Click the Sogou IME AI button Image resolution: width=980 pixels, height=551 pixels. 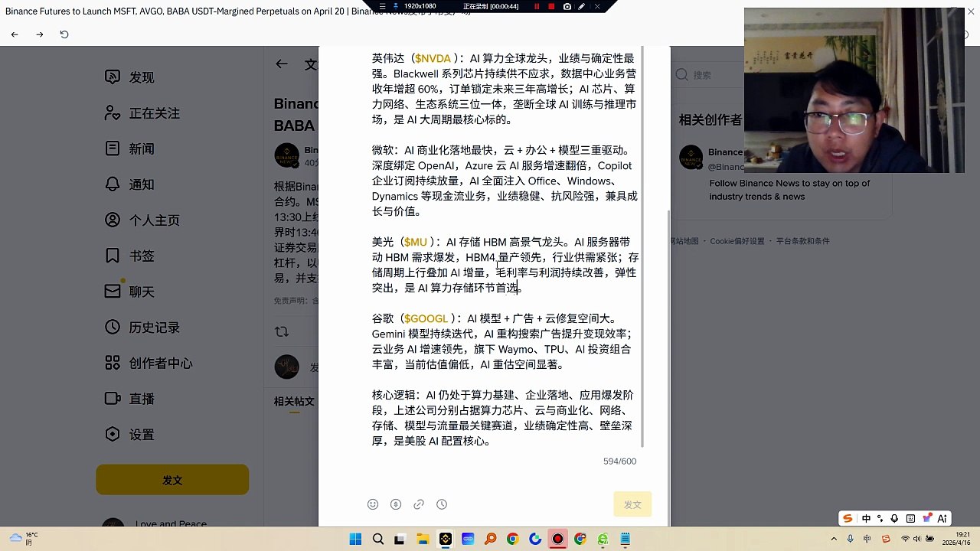[942, 518]
